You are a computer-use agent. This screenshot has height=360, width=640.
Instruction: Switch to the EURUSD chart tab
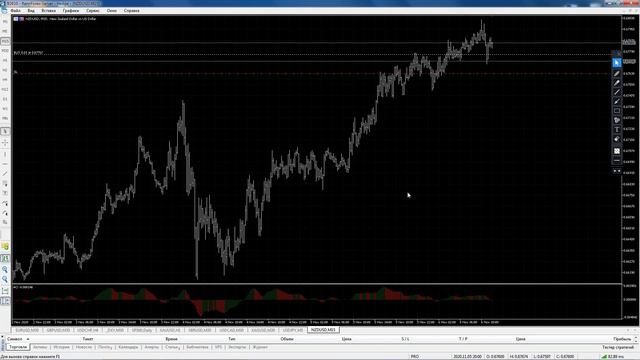coord(27,330)
